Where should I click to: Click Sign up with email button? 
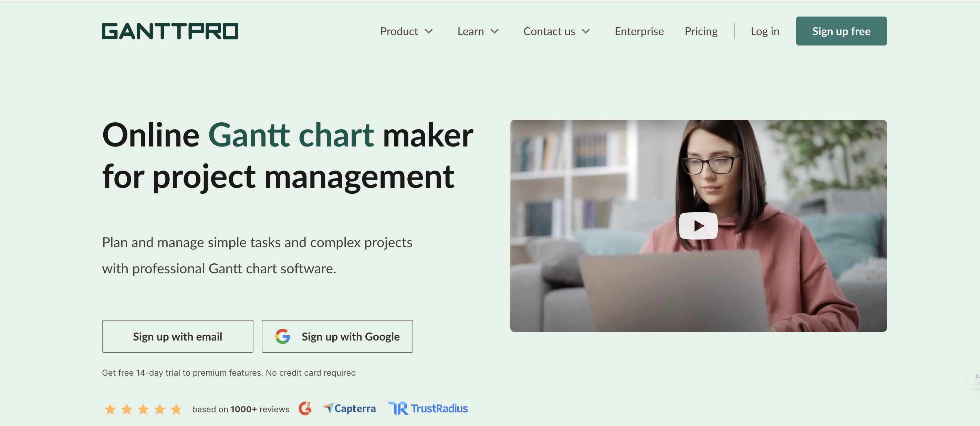(177, 336)
